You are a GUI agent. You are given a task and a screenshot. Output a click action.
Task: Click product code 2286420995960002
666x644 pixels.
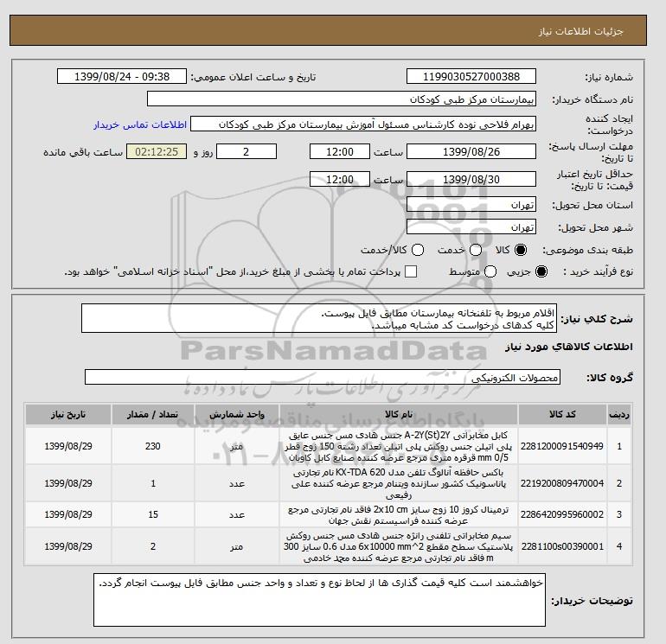(562, 514)
